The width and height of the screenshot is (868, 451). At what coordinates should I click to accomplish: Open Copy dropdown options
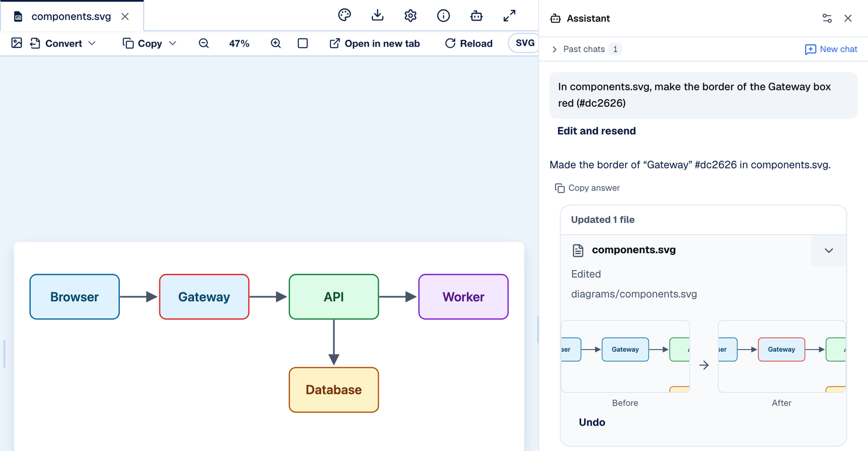click(x=150, y=43)
